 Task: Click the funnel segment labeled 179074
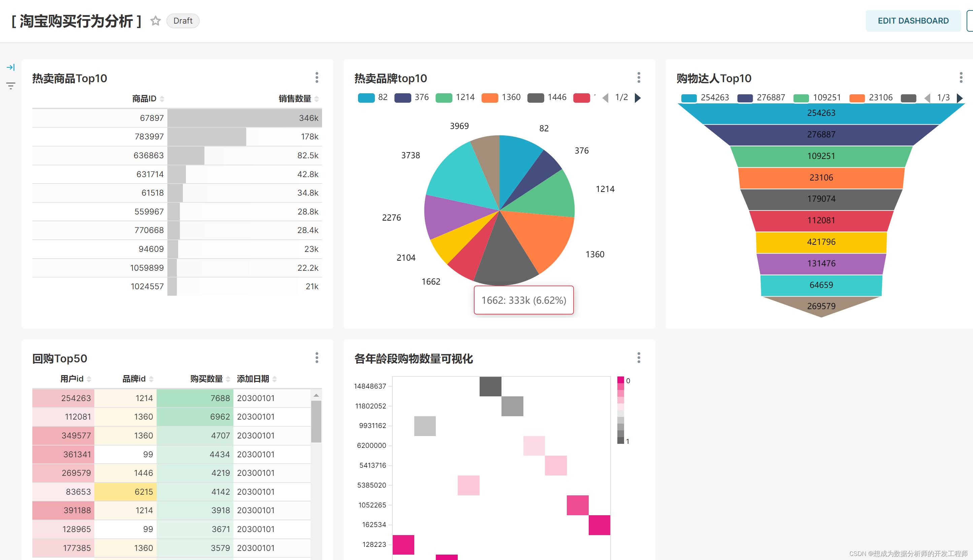pyautogui.click(x=821, y=199)
